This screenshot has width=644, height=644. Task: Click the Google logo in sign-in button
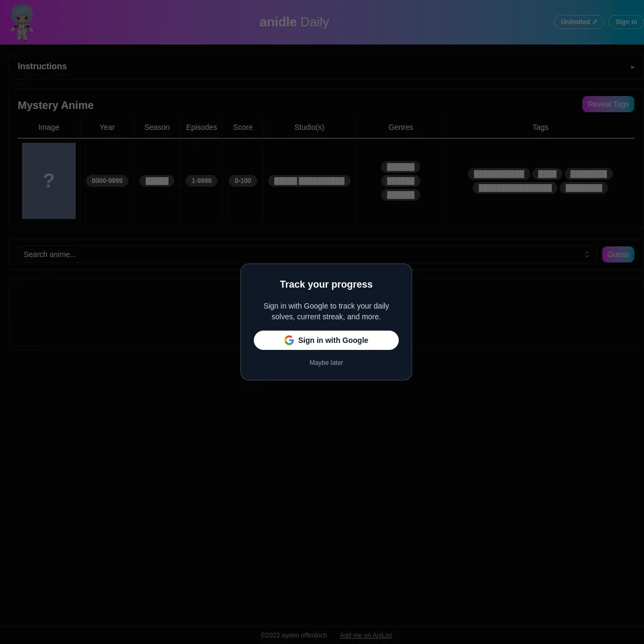pos(289,340)
